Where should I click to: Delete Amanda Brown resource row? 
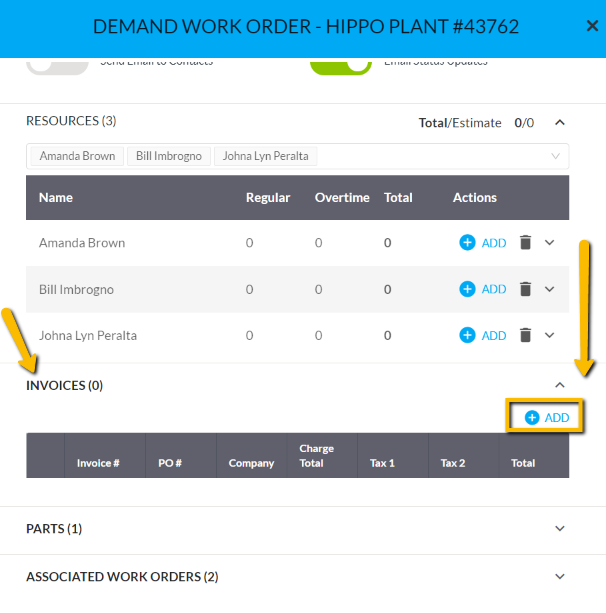(x=525, y=242)
